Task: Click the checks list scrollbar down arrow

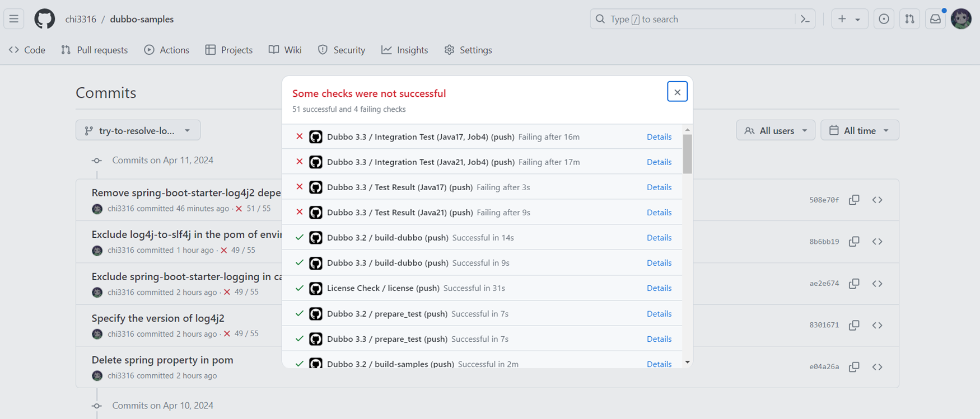Action: [687, 362]
